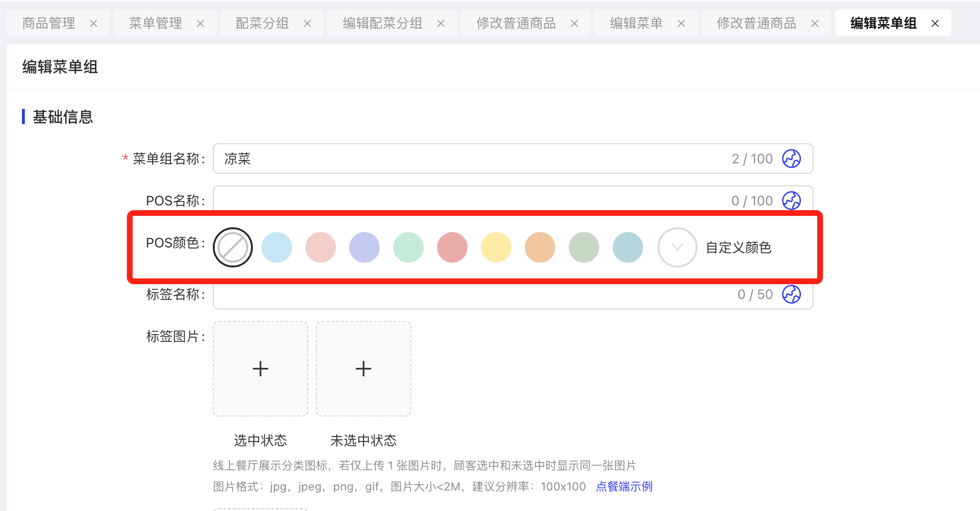Open the 自定义颜色 dropdown chevron
Screen dimensions: 980x511
pyautogui.click(x=678, y=247)
